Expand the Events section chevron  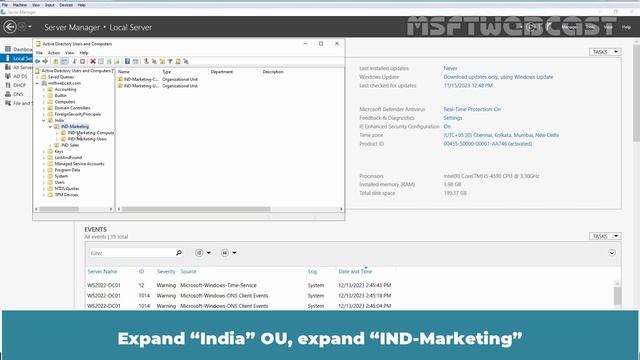pos(612,253)
